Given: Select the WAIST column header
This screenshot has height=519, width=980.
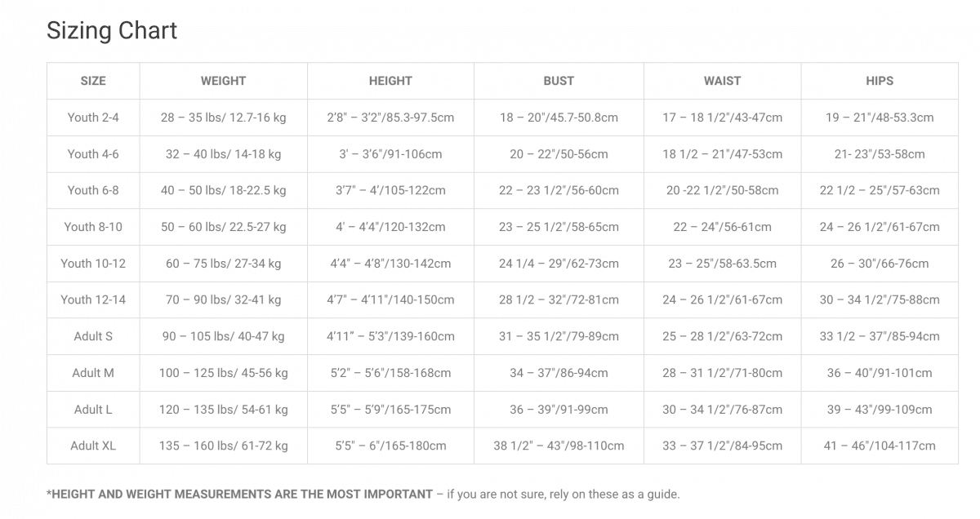Looking at the screenshot, I should [722, 81].
